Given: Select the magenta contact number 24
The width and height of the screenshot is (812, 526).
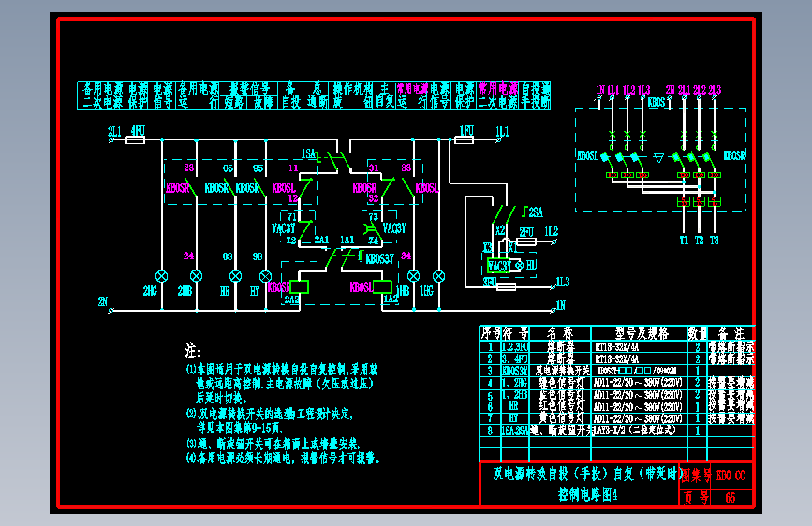Looking at the screenshot, I should click(x=188, y=256).
